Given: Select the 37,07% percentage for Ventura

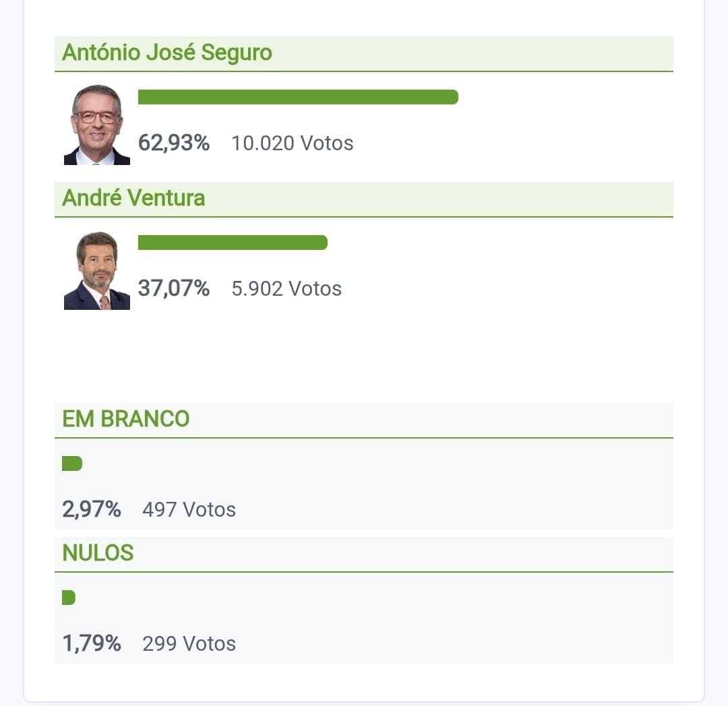Looking at the screenshot, I should click(x=173, y=288).
